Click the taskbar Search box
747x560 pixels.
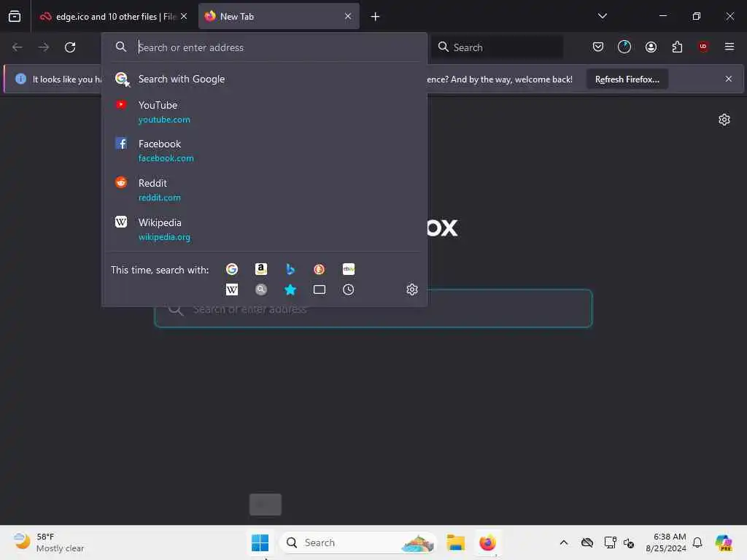pos(358,542)
